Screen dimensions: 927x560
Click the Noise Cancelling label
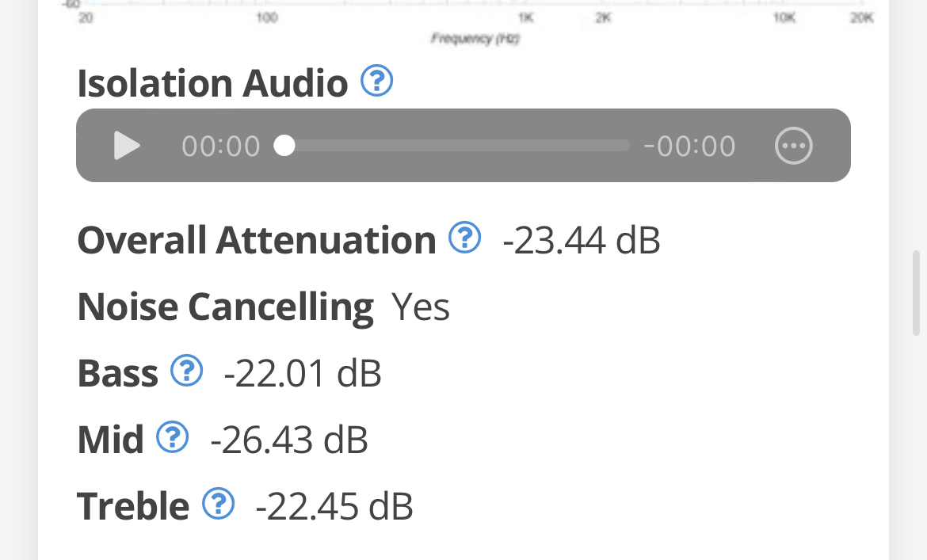point(225,307)
